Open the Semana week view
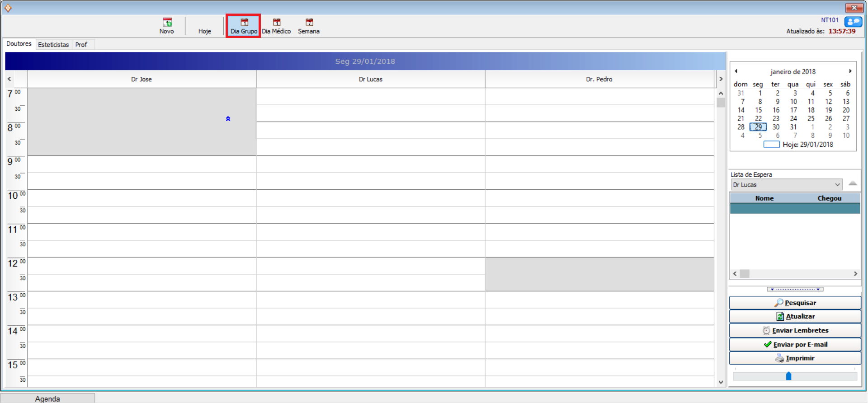Screen dimensions: 868x403 pos(309,26)
